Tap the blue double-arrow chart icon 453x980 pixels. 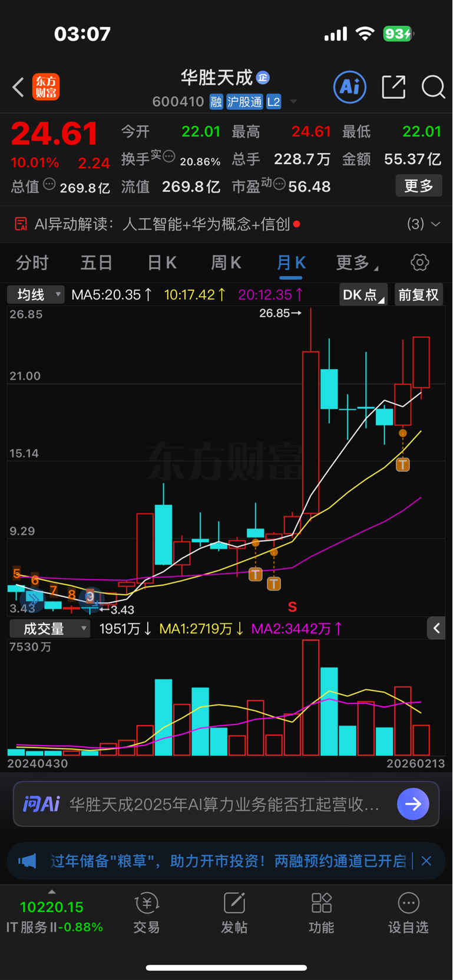point(33,600)
